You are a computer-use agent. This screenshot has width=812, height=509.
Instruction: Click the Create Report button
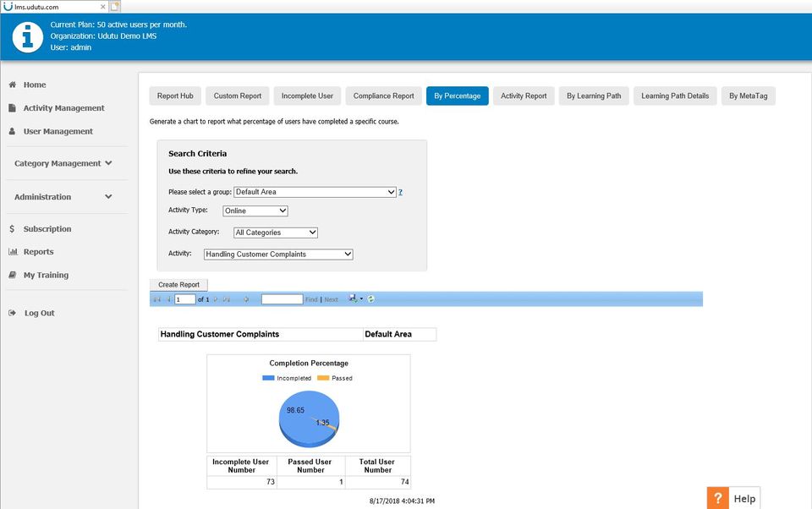click(178, 285)
